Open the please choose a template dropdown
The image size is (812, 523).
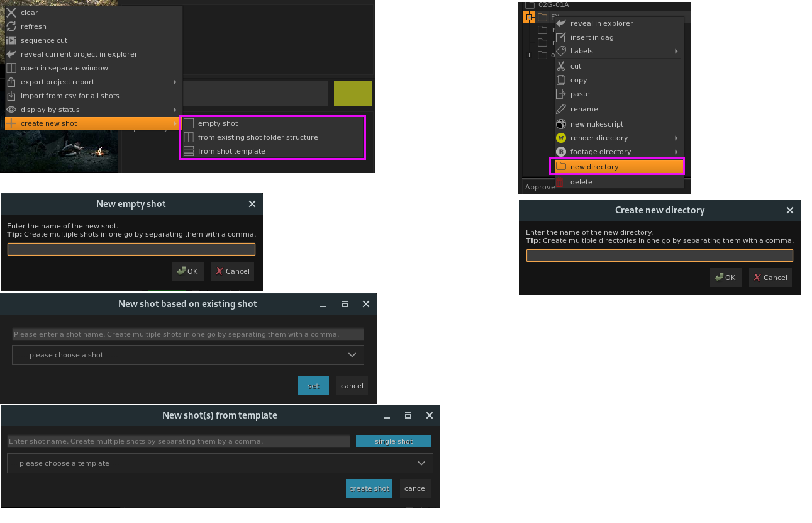220,463
